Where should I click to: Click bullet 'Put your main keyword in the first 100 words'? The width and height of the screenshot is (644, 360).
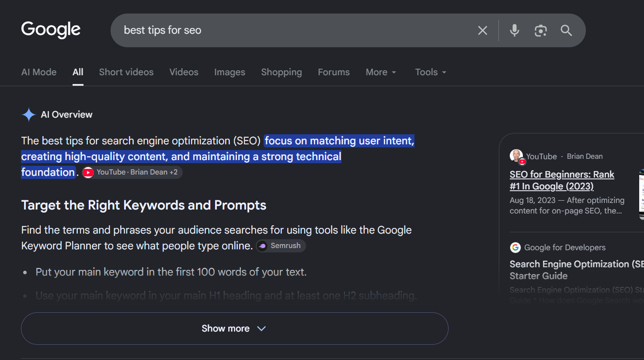tap(171, 272)
